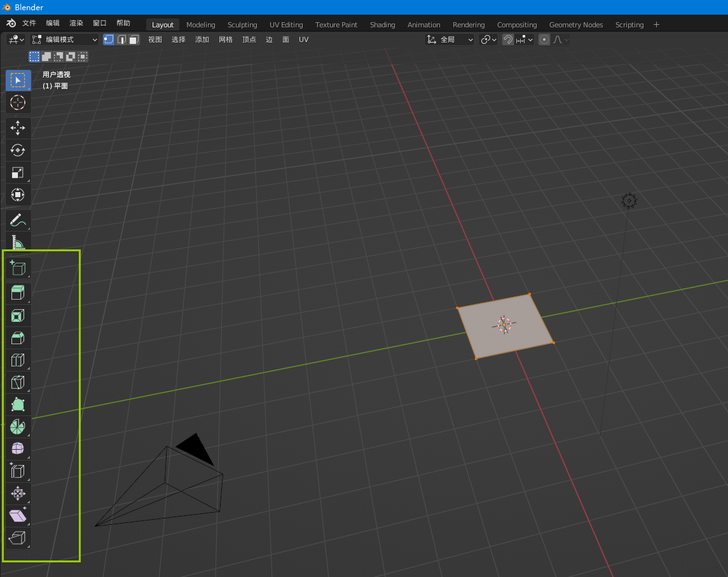Select the Edge Slide tool
Screen dimensions: 728x577
tap(18, 471)
